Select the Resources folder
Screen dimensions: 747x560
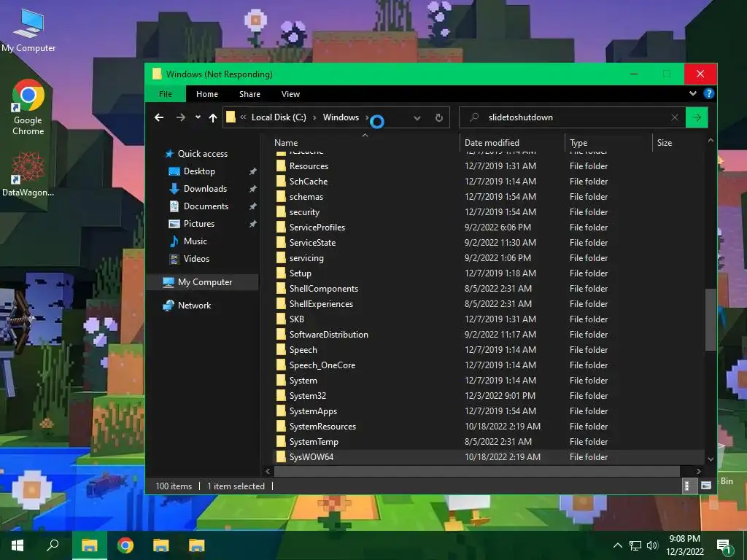309,166
